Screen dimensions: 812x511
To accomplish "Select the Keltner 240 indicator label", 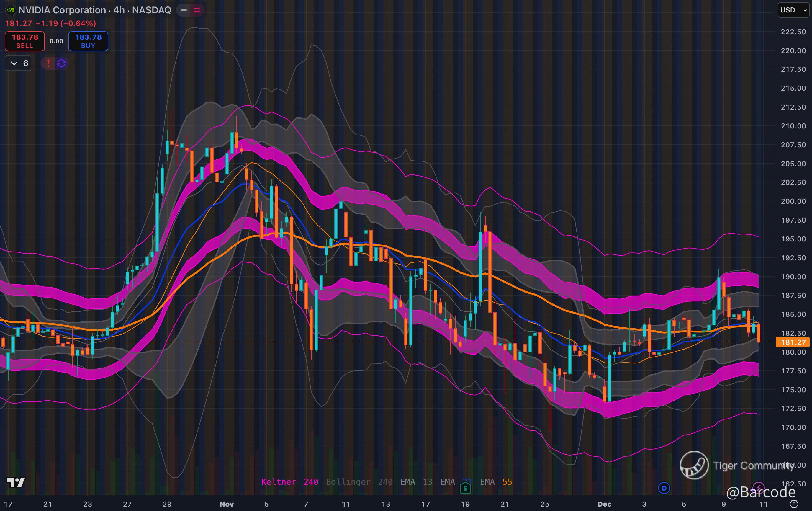I will coord(289,482).
